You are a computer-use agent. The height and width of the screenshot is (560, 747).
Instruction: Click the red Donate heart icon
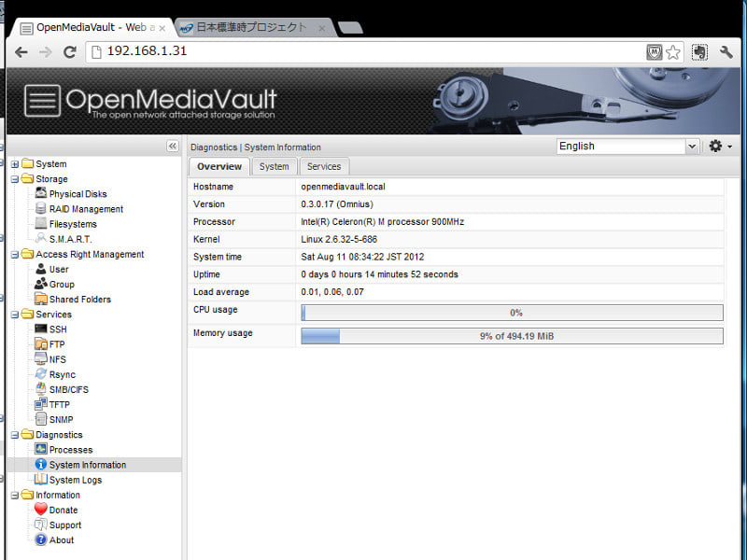pyautogui.click(x=41, y=510)
